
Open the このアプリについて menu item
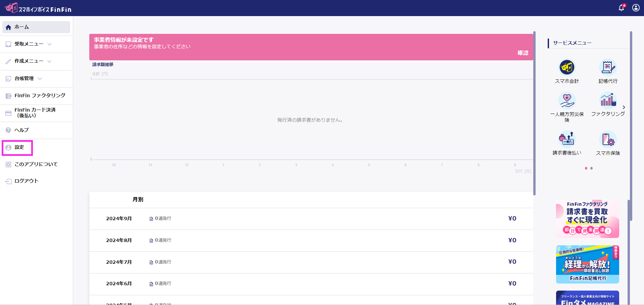36,165
